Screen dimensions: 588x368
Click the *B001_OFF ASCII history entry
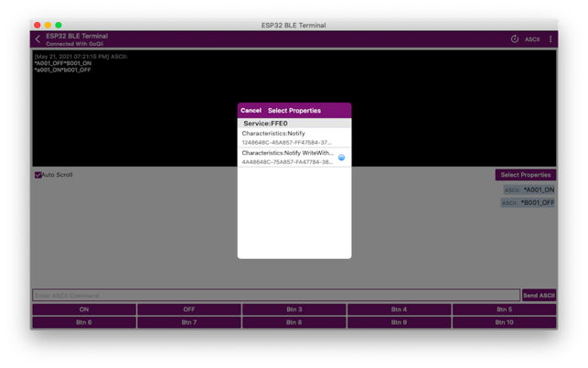pos(528,203)
